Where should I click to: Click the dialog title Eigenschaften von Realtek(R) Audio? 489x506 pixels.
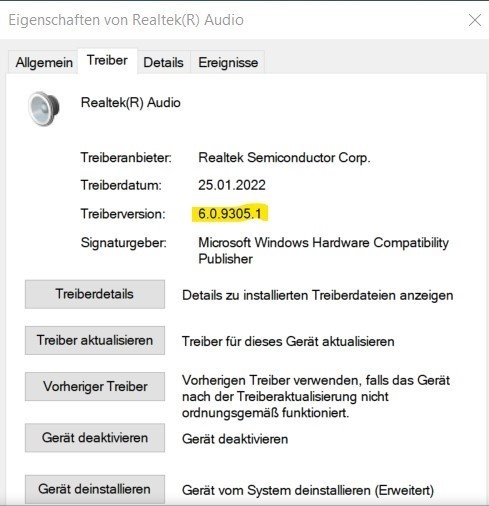pyautogui.click(x=126, y=20)
